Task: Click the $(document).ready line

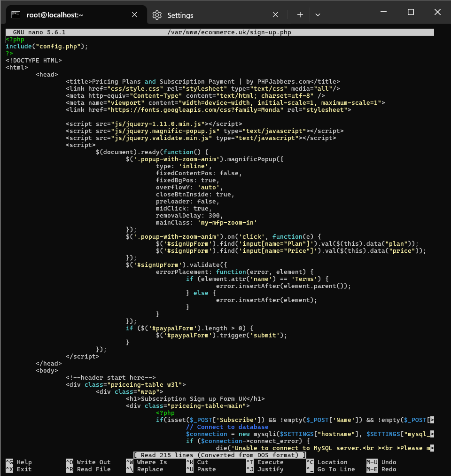Action: [x=152, y=152]
